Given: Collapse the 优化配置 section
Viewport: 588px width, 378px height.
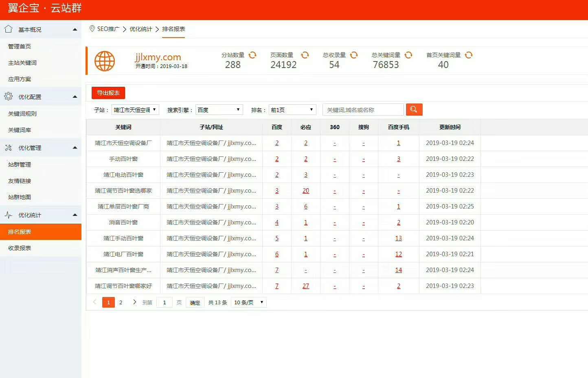Looking at the screenshot, I should pyautogui.click(x=75, y=97).
